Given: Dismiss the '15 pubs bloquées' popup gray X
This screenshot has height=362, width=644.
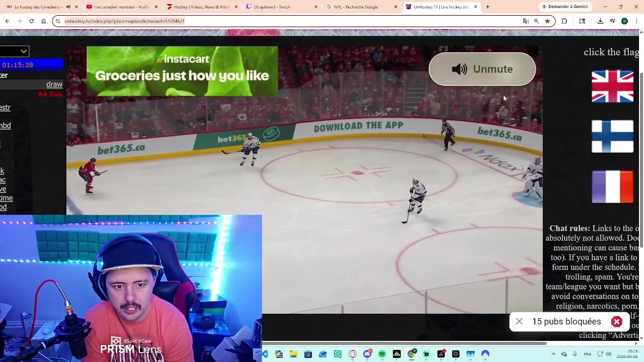Looking at the screenshot, I should click(519, 321).
